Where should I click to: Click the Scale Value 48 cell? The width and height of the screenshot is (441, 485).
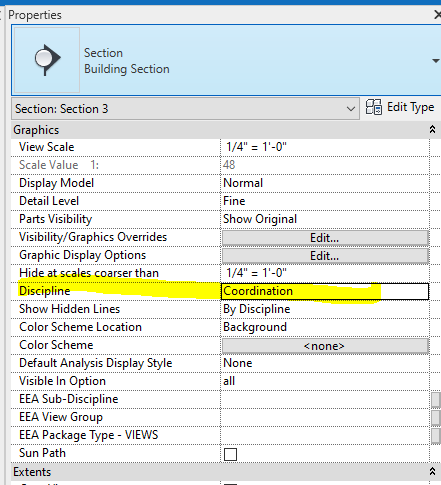pos(325,165)
